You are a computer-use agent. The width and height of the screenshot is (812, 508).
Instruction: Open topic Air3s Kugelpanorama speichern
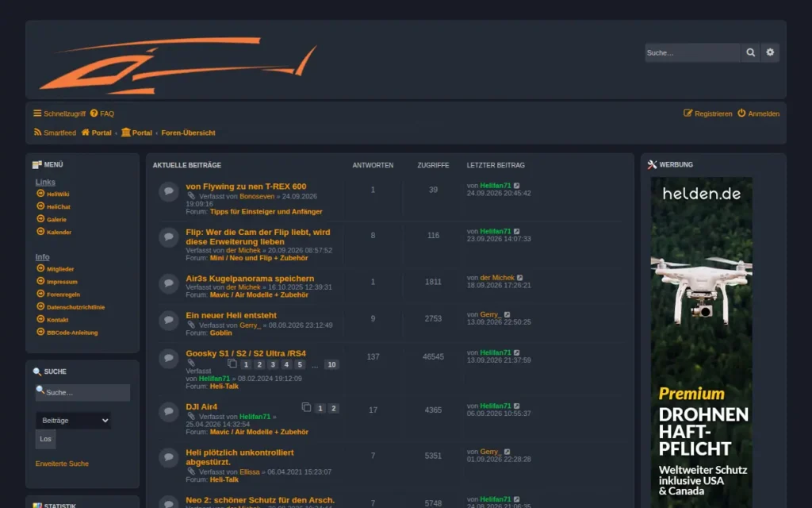click(250, 279)
